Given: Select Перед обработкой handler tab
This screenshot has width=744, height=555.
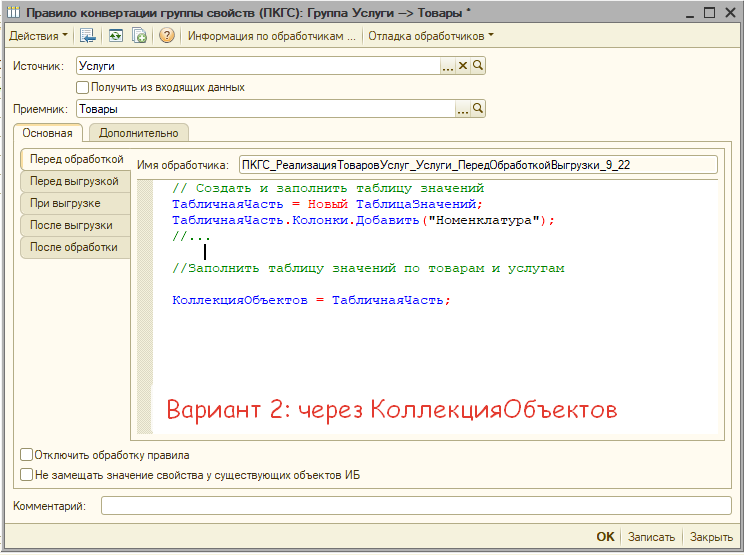Looking at the screenshot, I should [76, 159].
